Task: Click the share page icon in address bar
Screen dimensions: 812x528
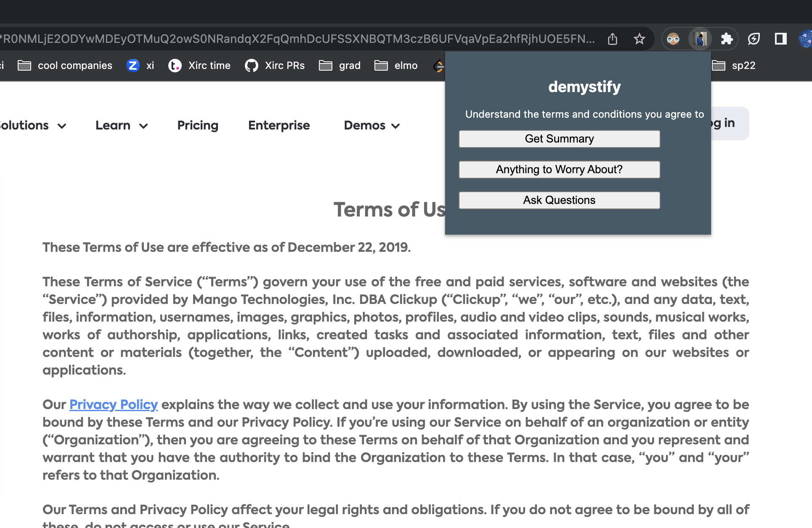Action: [613, 39]
